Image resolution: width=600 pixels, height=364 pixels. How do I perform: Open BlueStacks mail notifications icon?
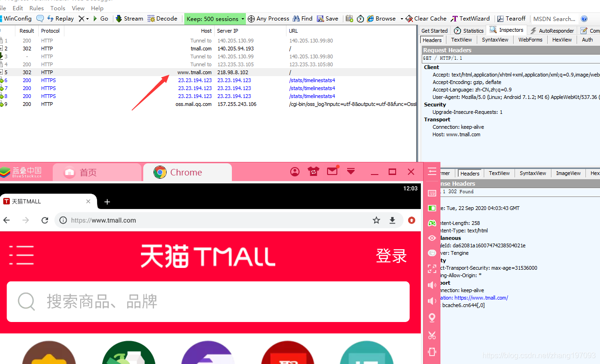click(x=332, y=171)
